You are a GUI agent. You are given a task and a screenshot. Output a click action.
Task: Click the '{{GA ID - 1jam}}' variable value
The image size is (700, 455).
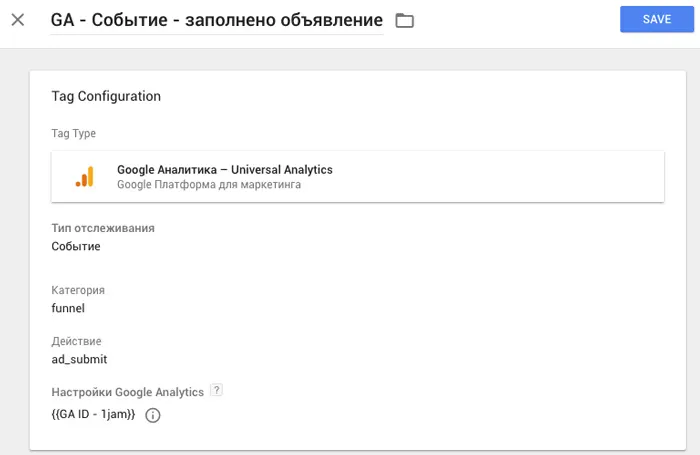(93, 414)
